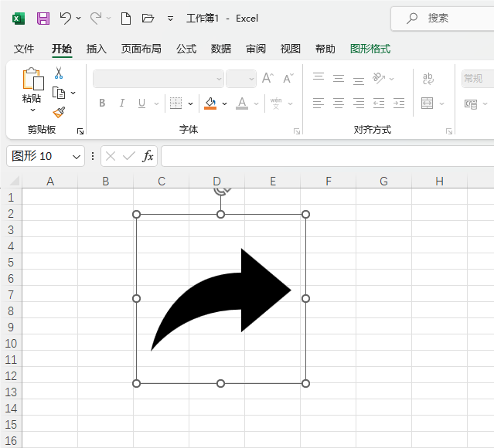Click the Open folder icon
494x448 pixels.
point(148,19)
